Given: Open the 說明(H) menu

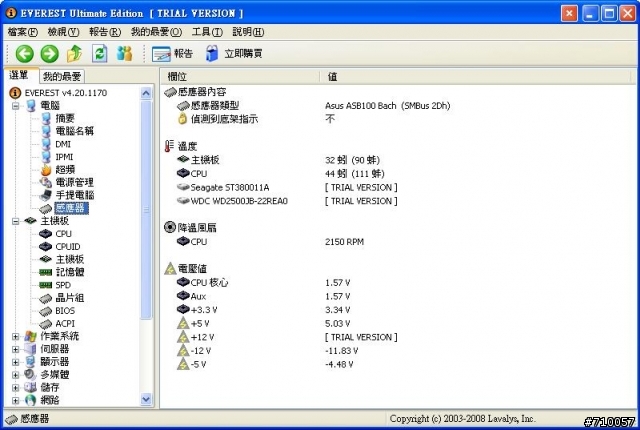Looking at the screenshot, I should 248,32.
